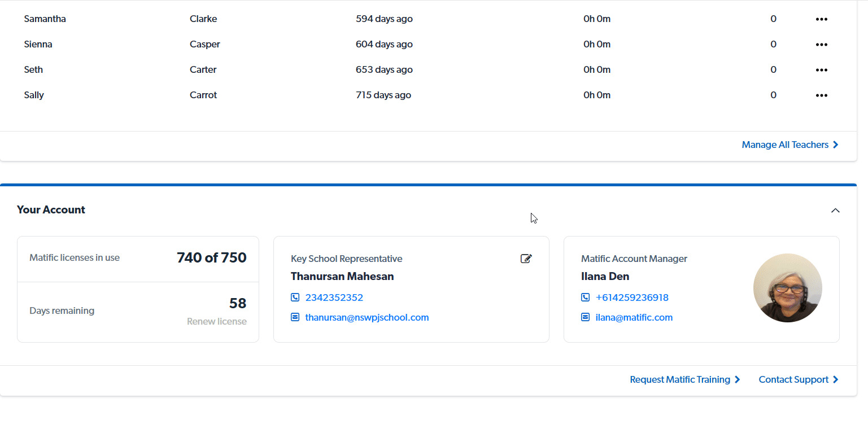Call account manager number +614259236918

(x=632, y=298)
